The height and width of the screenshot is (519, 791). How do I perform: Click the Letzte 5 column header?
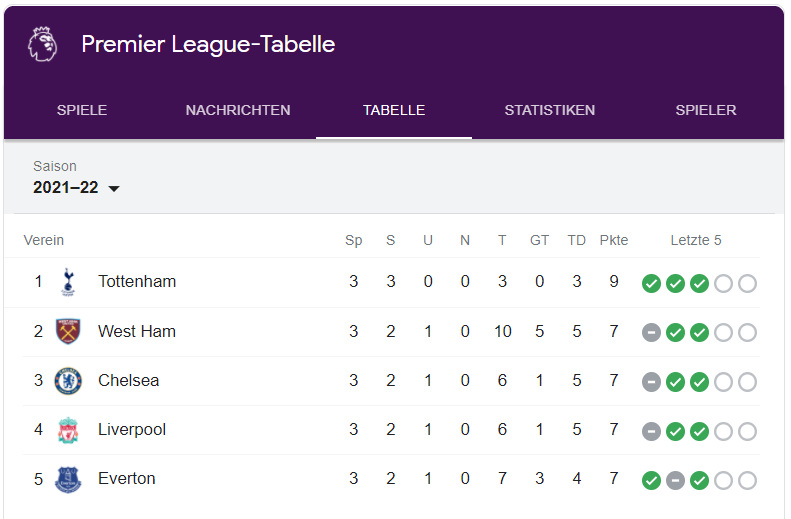pyautogui.click(x=696, y=240)
